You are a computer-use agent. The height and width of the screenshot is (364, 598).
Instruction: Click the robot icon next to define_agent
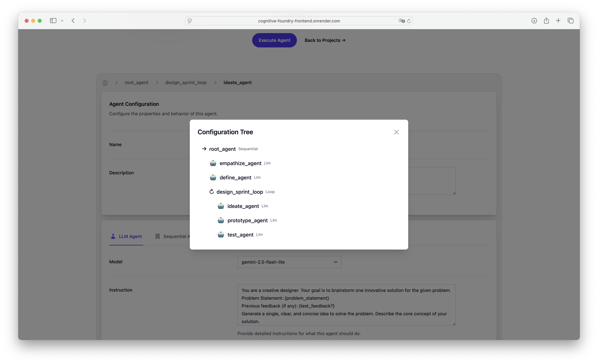click(213, 177)
